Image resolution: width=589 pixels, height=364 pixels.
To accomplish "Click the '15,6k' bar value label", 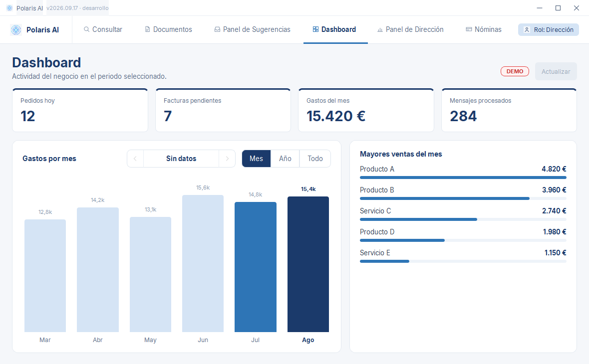I will point(203,187).
